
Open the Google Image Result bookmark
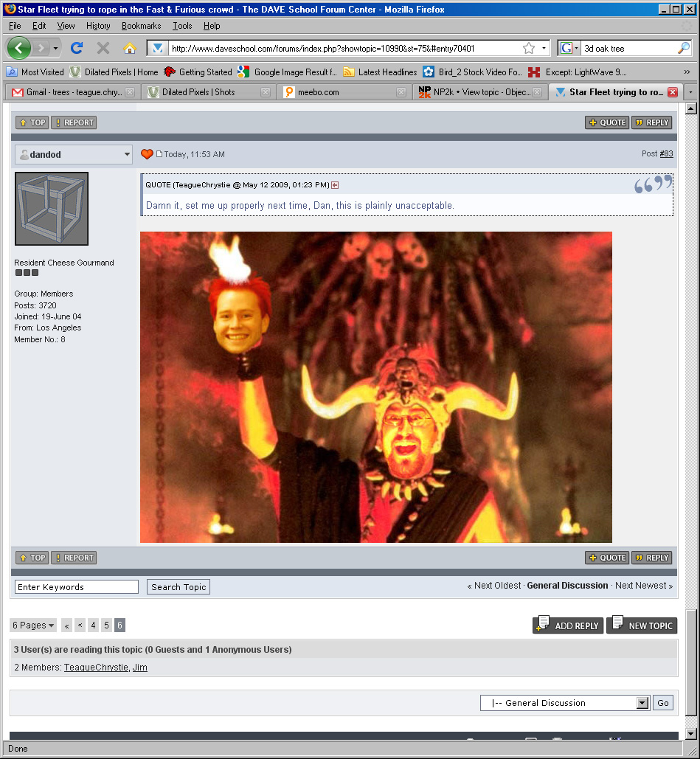(287, 72)
